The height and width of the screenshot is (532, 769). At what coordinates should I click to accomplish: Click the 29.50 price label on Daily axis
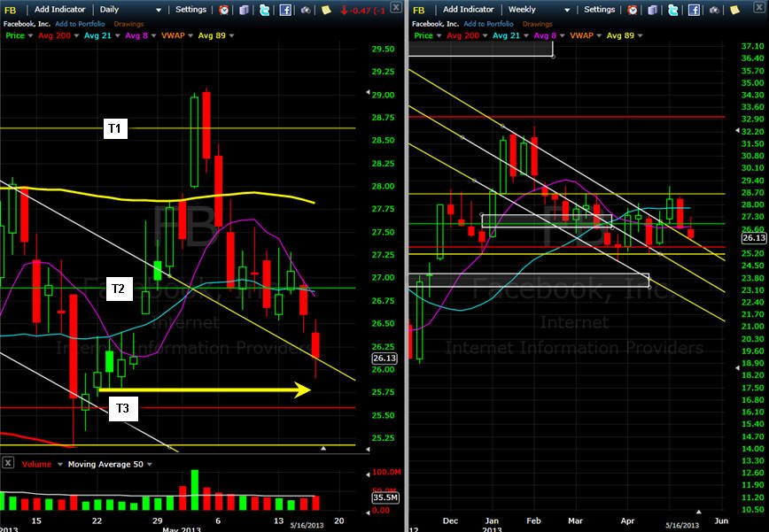pos(383,49)
